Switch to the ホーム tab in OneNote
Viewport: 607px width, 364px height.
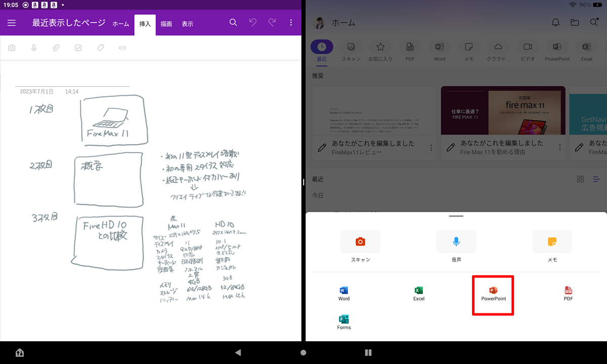click(x=120, y=24)
